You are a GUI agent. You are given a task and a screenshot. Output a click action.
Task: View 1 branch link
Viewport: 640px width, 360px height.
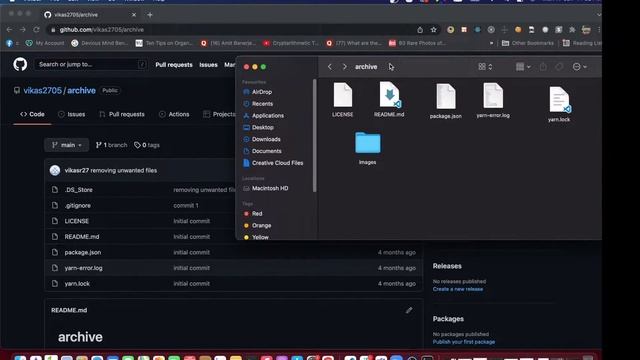click(111, 145)
